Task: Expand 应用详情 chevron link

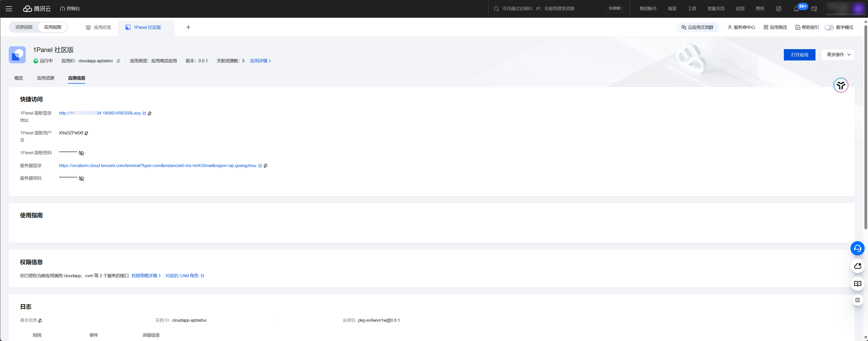Action: (260, 61)
